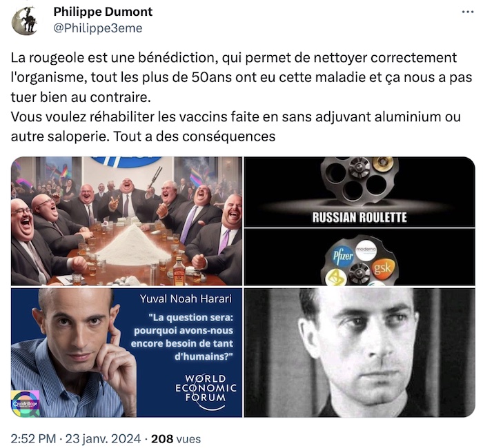The width and height of the screenshot is (483, 448).
Task: Open the Philippe Dumont display name link
Action: pos(103,12)
